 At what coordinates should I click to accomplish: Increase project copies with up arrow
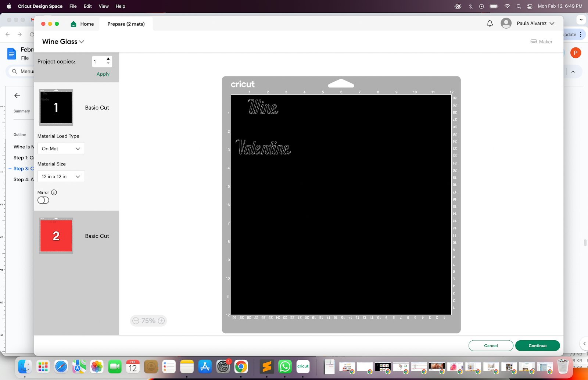pyautogui.click(x=108, y=59)
